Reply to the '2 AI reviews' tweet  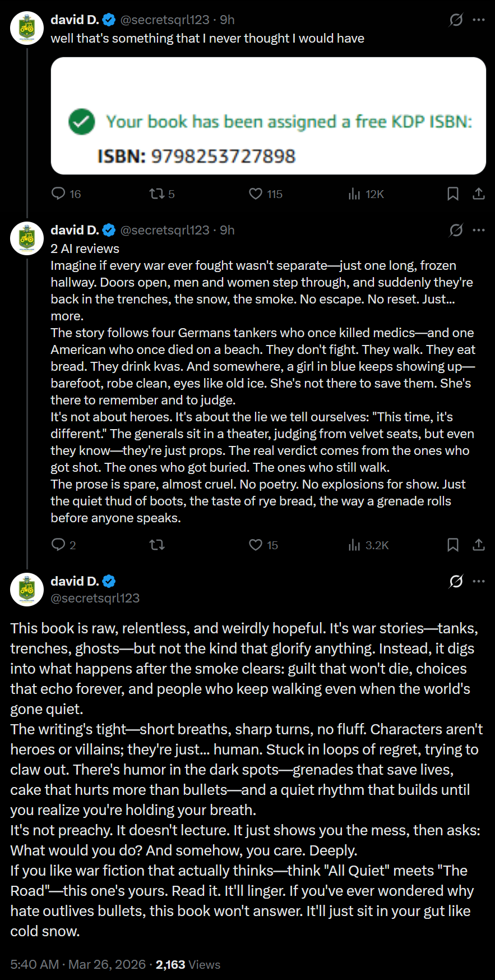[x=58, y=545]
